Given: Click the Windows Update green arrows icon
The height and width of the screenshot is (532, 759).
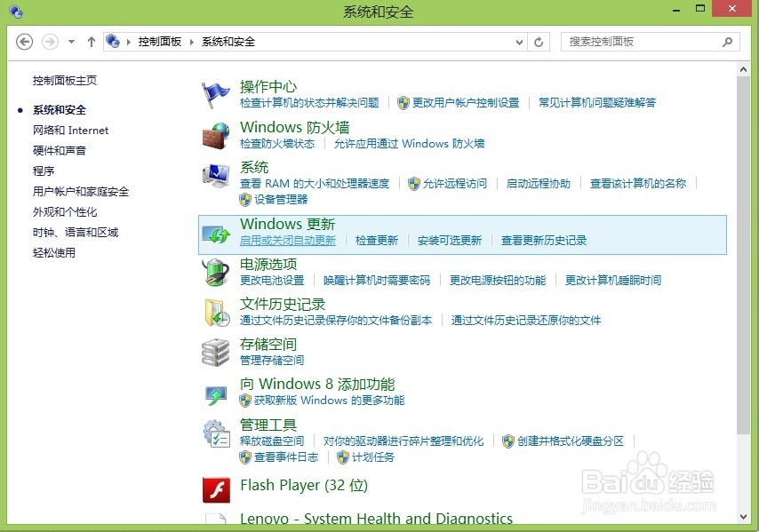Looking at the screenshot, I should click(x=215, y=234).
